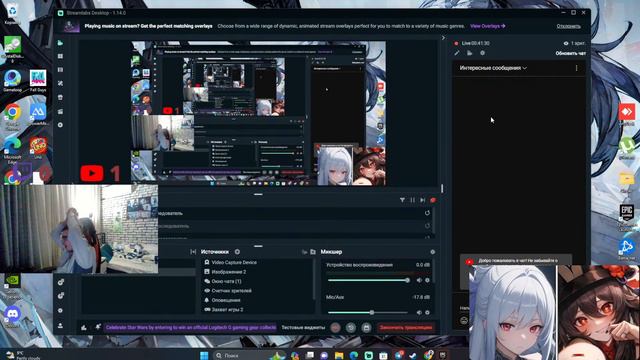This screenshot has height=360, width=640.
Task: Click the round record button in footer
Action: 335,327
